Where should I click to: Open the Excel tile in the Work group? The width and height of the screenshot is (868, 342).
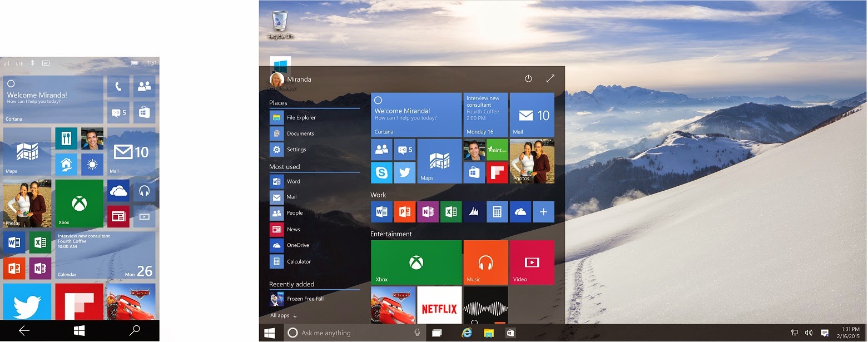click(x=451, y=212)
